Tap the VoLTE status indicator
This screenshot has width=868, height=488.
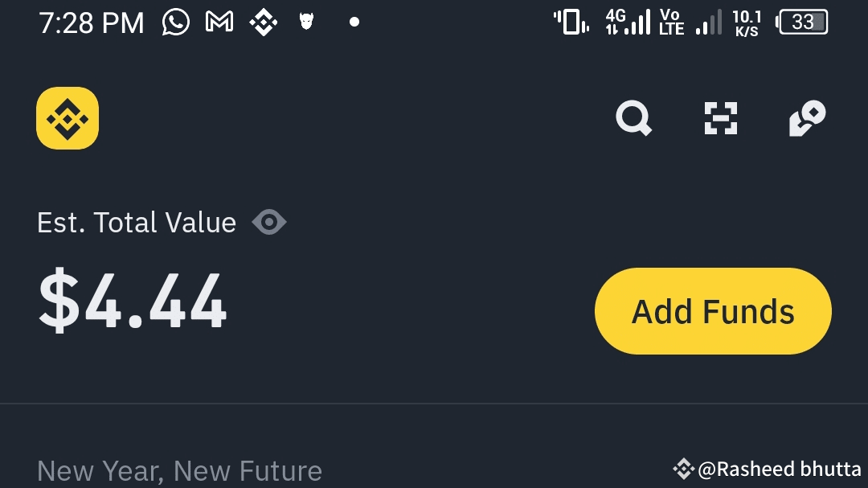click(671, 22)
